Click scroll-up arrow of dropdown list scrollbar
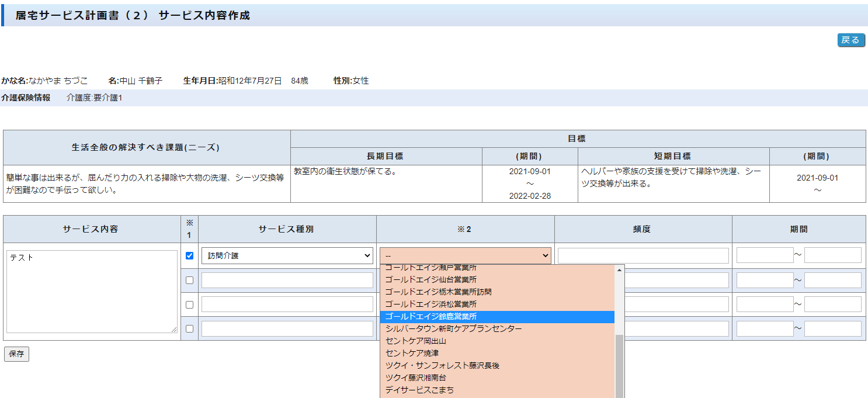This screenshot has width=868, height=398. click(619, 269)
